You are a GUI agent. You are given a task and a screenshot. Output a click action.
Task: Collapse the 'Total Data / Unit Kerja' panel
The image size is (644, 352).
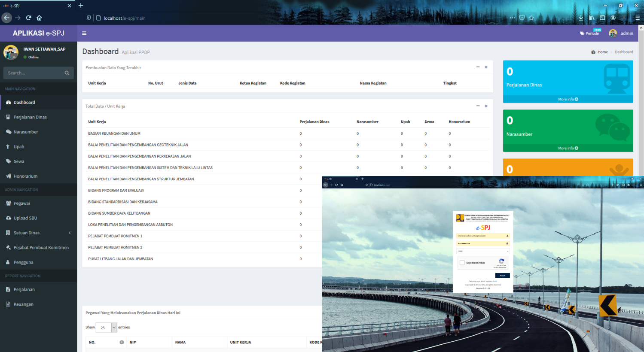478,106
